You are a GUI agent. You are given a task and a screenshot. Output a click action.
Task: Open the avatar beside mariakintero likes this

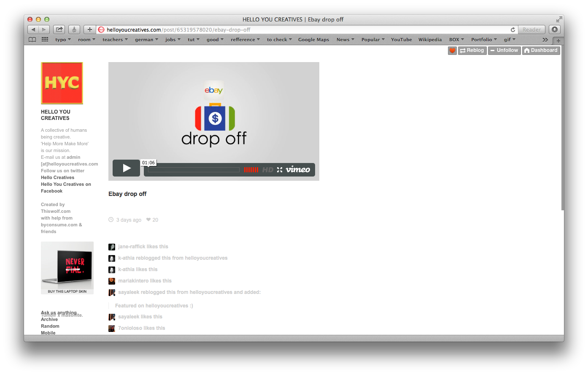click(112, 281)
